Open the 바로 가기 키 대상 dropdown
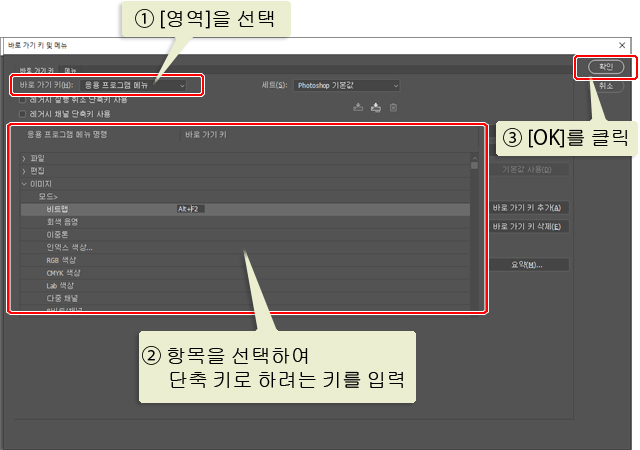Viewport: 640px width, 450px height. click(135, 86)
